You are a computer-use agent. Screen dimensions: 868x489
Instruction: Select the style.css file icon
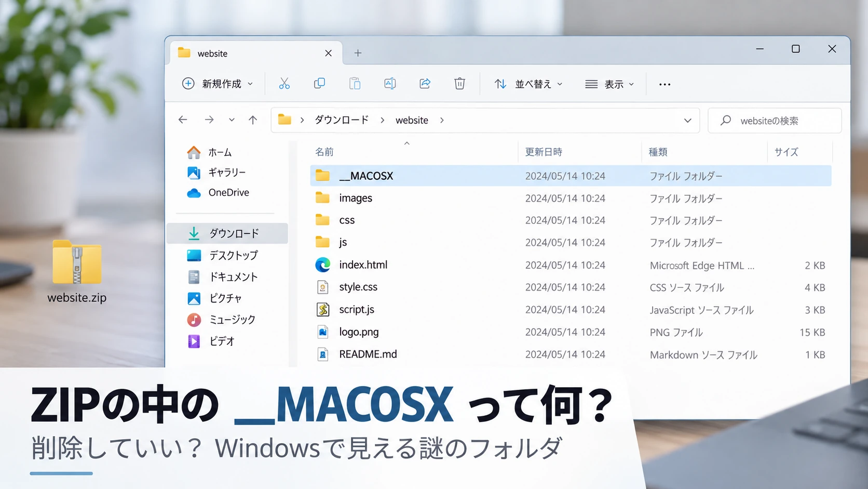point(323,287)
